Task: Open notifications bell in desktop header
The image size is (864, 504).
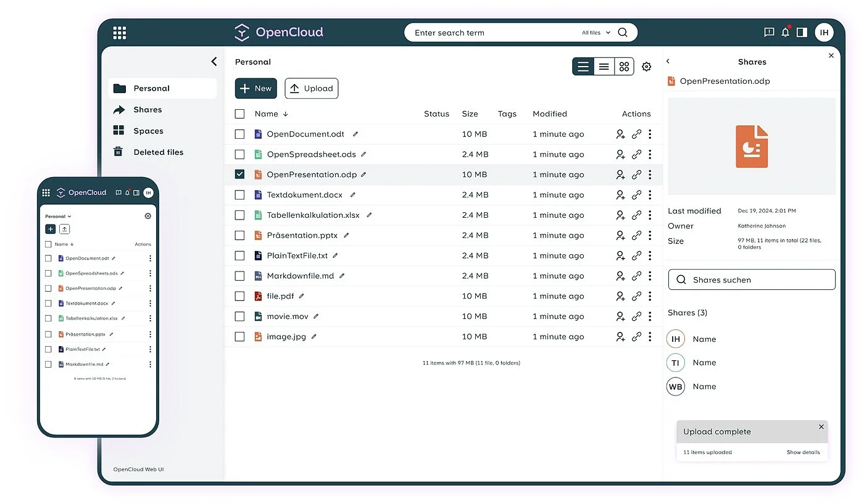Action: click(786, 32)
